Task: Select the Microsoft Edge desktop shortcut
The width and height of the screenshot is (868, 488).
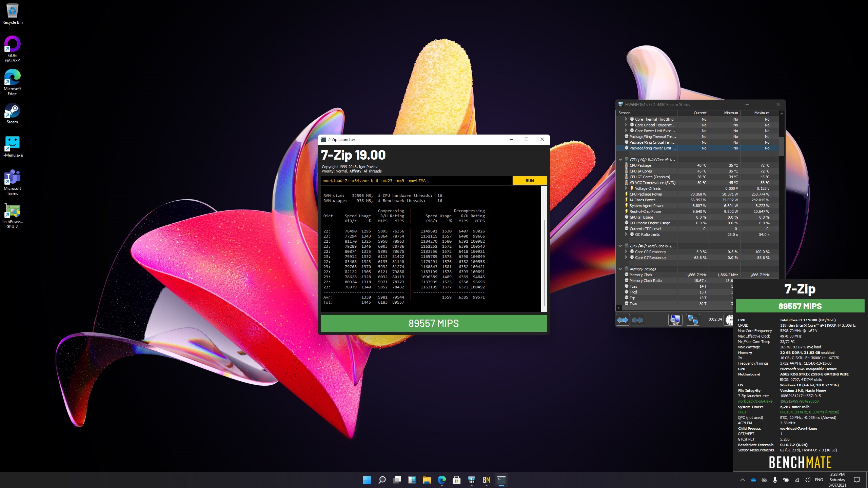Action: point(13,82)
